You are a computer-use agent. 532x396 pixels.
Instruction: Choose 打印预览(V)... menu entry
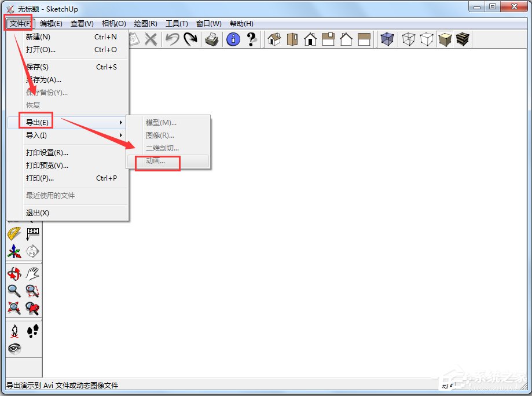68,165
